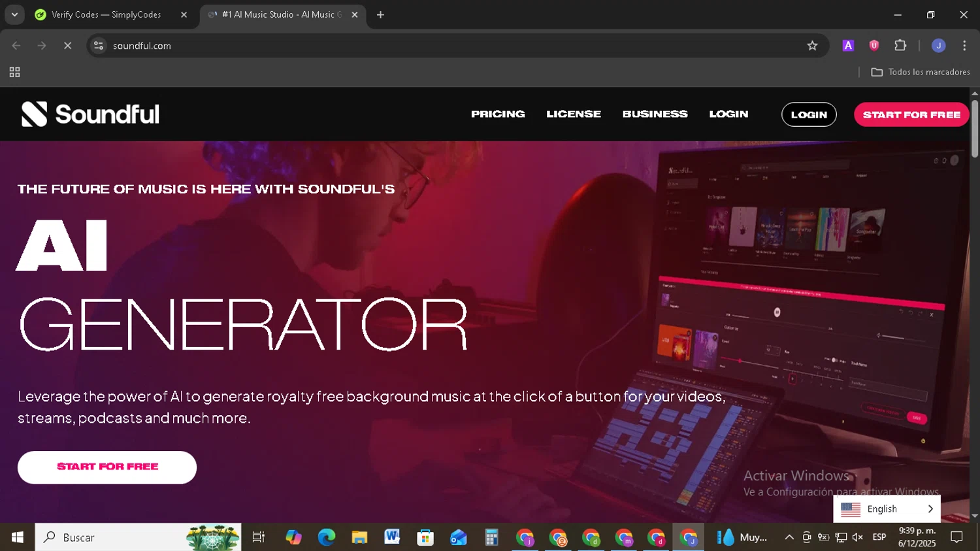Open Task View on taskbar

259,537
